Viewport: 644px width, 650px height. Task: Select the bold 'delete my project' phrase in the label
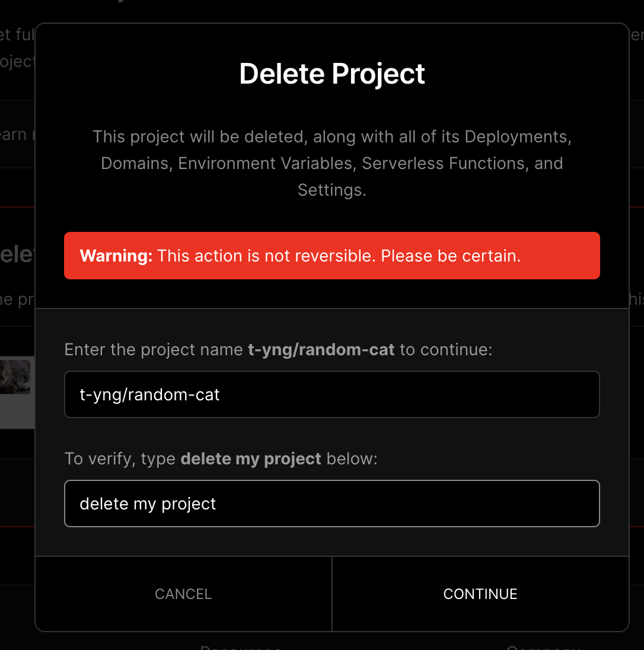click(x=251, y=458)
